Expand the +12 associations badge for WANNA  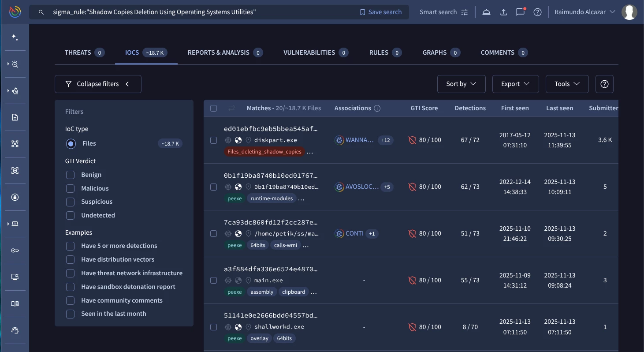(386, 140)
